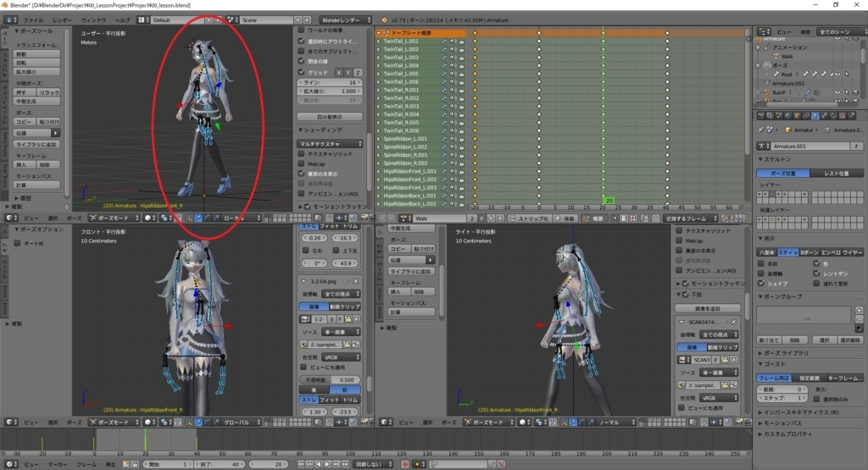The image size is (868, 470).
Task: Open the ファイル menu
Action: pyautogui.click(x=33, y=20)
